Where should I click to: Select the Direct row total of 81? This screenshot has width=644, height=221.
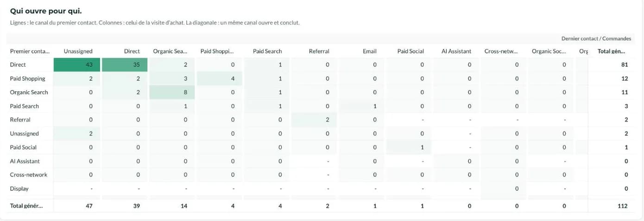[x=625, y=65]
